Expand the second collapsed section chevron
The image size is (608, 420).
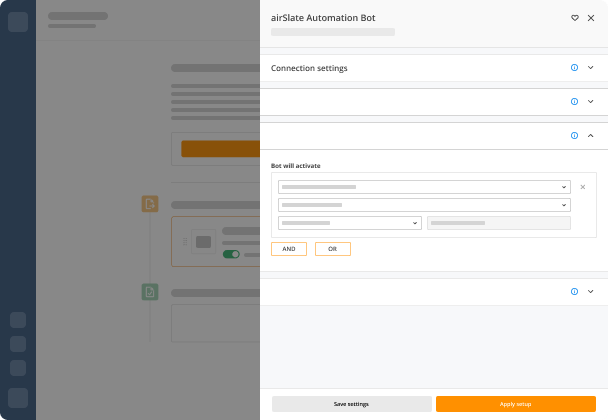(x=590, y=102)
